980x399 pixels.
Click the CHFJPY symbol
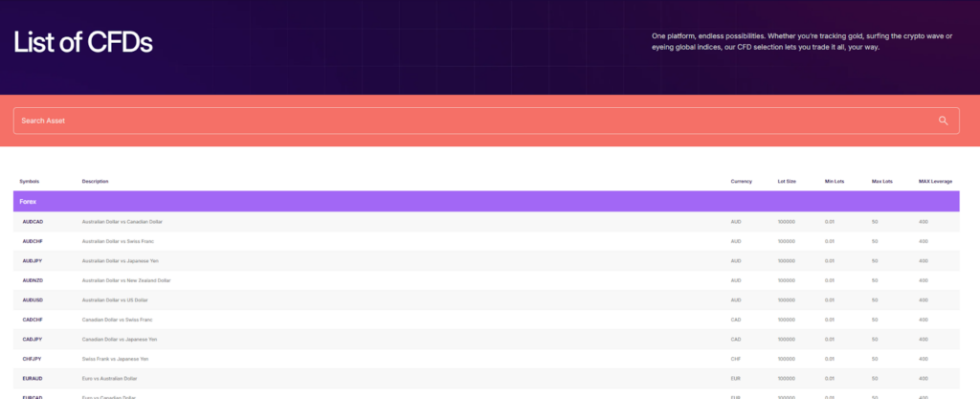pyautogui.click(x=33, y=359)
